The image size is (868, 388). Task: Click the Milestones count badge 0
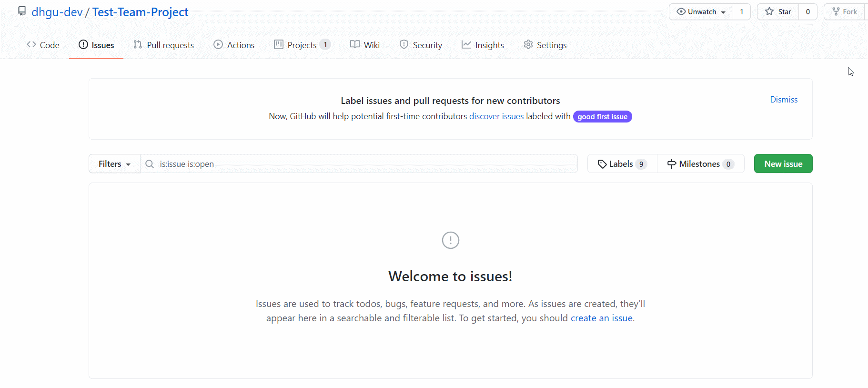[x=728, y=164]
